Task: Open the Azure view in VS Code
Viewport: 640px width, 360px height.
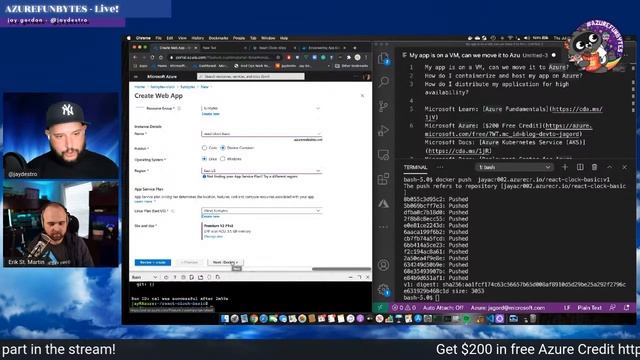Action: 383,203
